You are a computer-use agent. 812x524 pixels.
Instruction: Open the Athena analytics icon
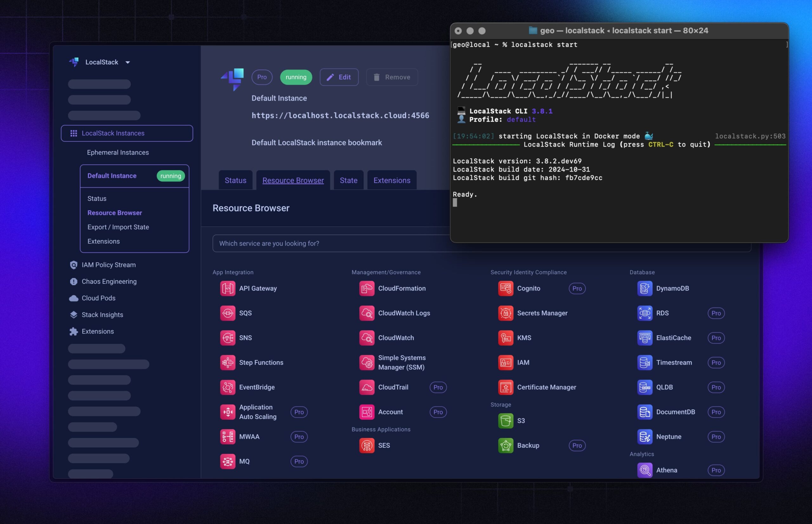[645, 470]
